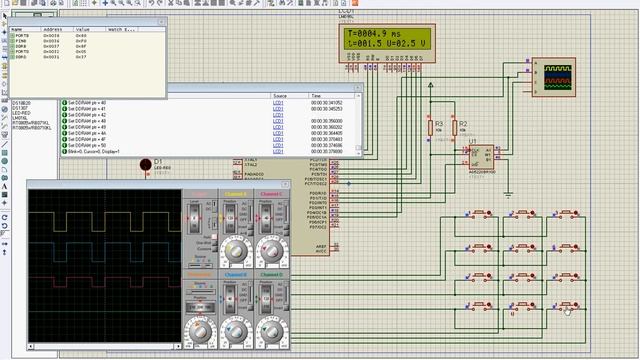The image size is (640, 360).
Task: Select the 2D circle graphics tool
Action: [4, 161]
